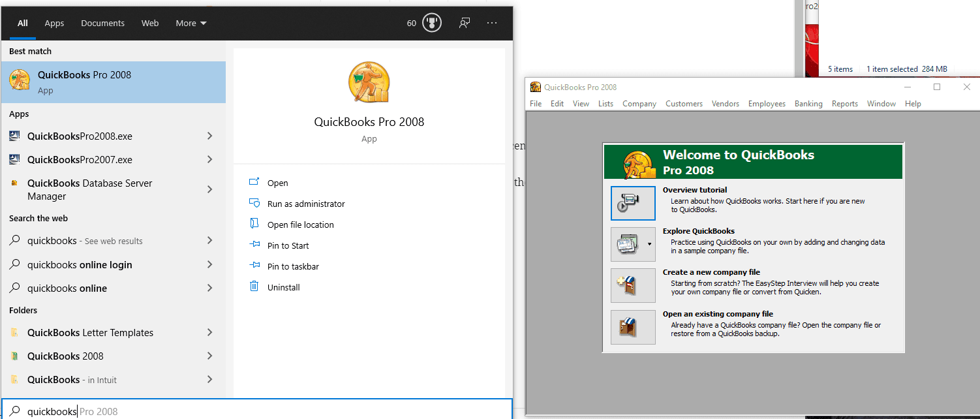Open the Lists menu in QuickBooks
Screen dimensions: 980x419
606,104
